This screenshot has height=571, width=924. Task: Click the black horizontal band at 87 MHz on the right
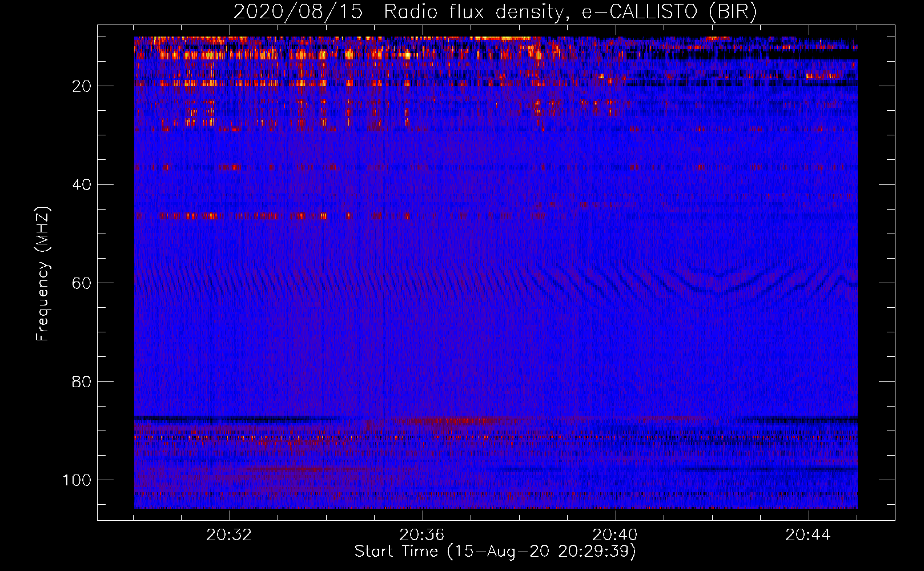(x=800, y=419)
